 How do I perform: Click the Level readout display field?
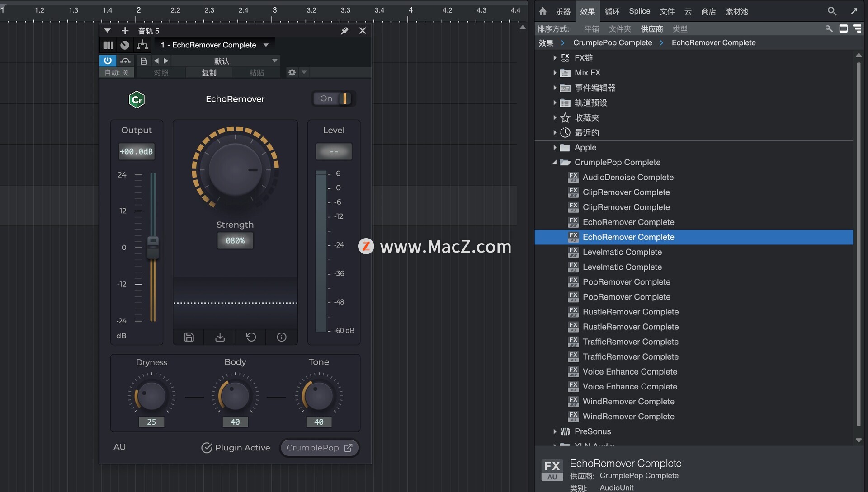pyautogui.click(x=334, y=151)
